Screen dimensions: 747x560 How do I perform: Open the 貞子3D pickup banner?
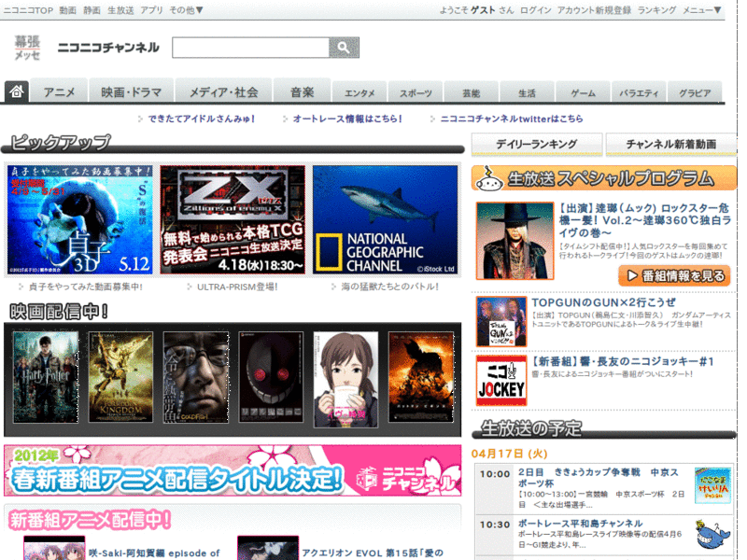click(x=80, y=219)
